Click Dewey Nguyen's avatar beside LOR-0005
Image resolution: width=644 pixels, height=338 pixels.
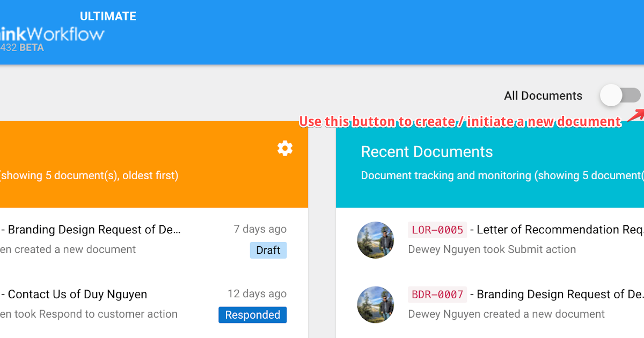(376, 240)
